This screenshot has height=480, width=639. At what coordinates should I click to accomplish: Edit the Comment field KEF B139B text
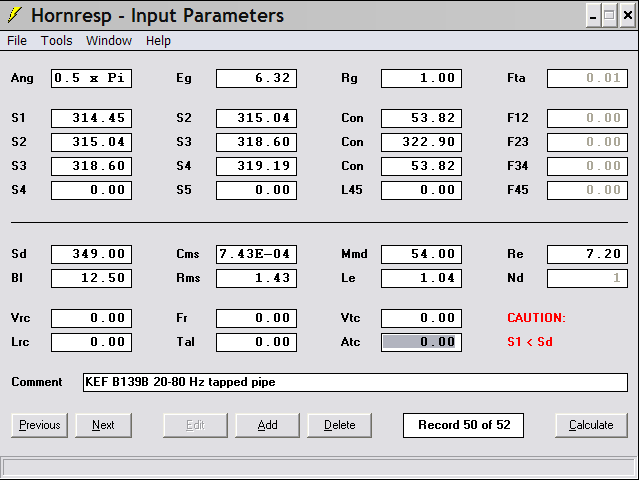click(355, 382)
